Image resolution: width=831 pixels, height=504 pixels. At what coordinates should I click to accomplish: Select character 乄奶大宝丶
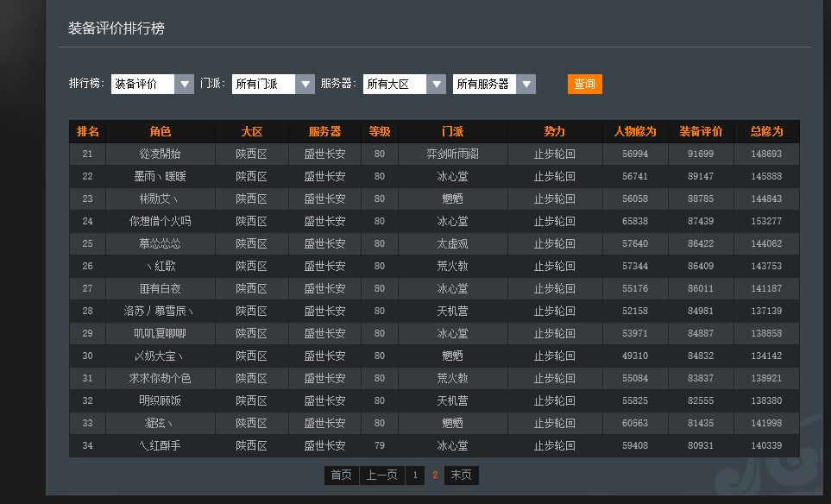pyautogui.click(x=159, y=356)
